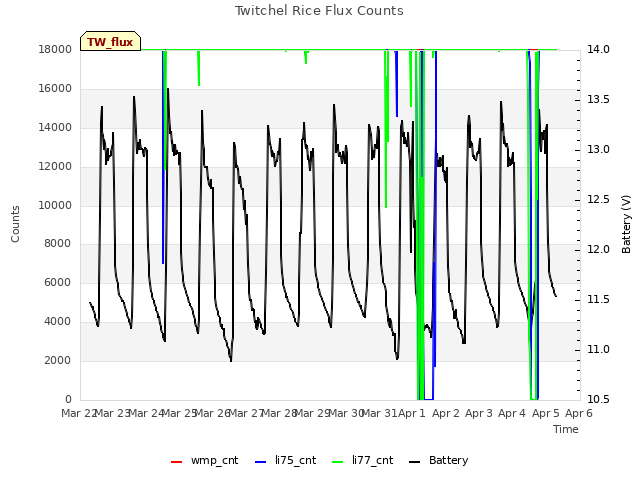Select the Battery legend label
This screenshot has height=480, width=640.
point(449,460)
